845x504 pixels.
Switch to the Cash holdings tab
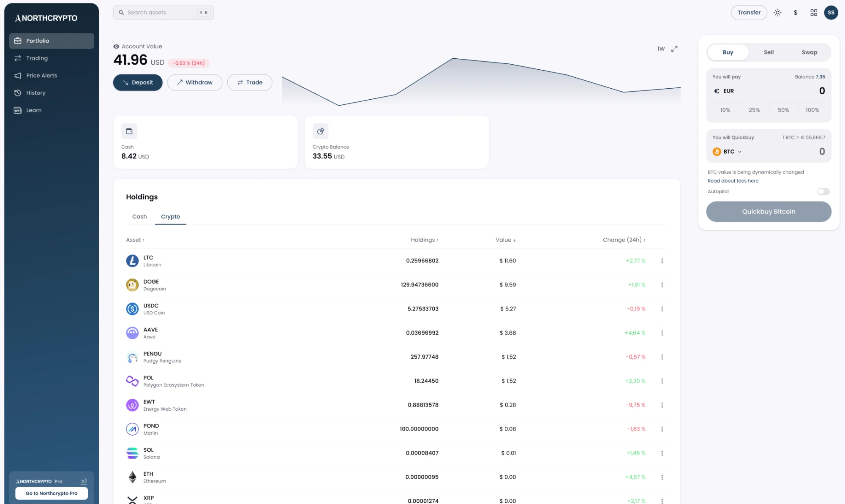click(x=139, y=217)
